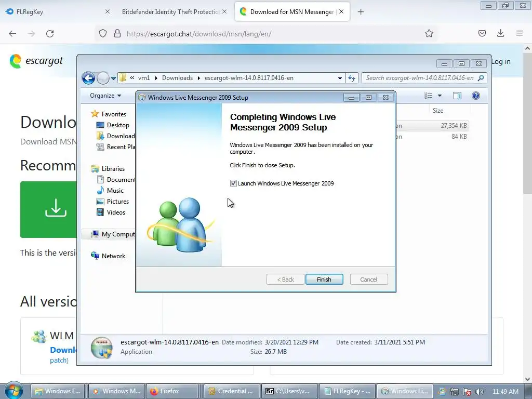Open a new Firefox tab

point(361,12)
